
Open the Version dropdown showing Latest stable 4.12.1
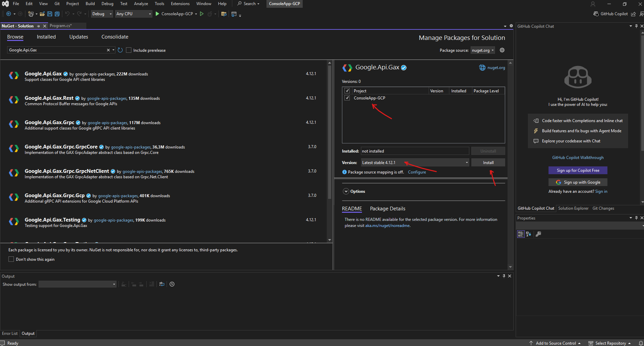415,163
